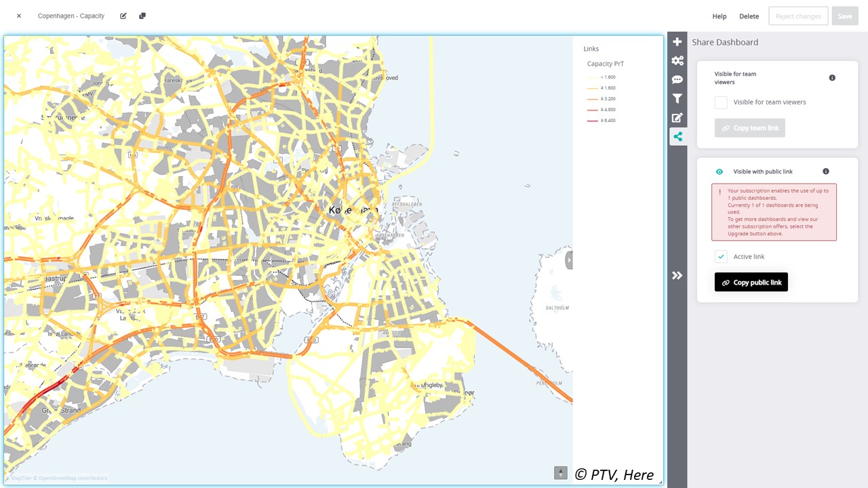Open the filter panel

[677, 98]
